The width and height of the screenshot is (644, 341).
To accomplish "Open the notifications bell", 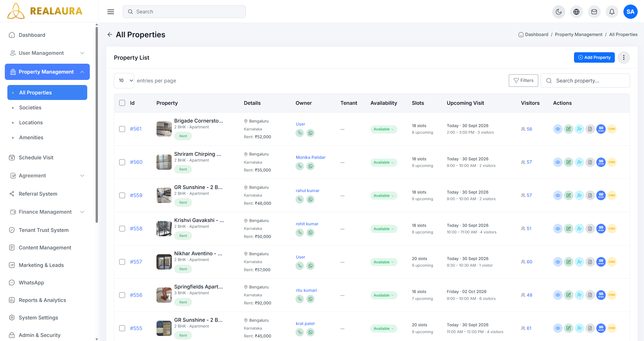I will tap(612, 12).
